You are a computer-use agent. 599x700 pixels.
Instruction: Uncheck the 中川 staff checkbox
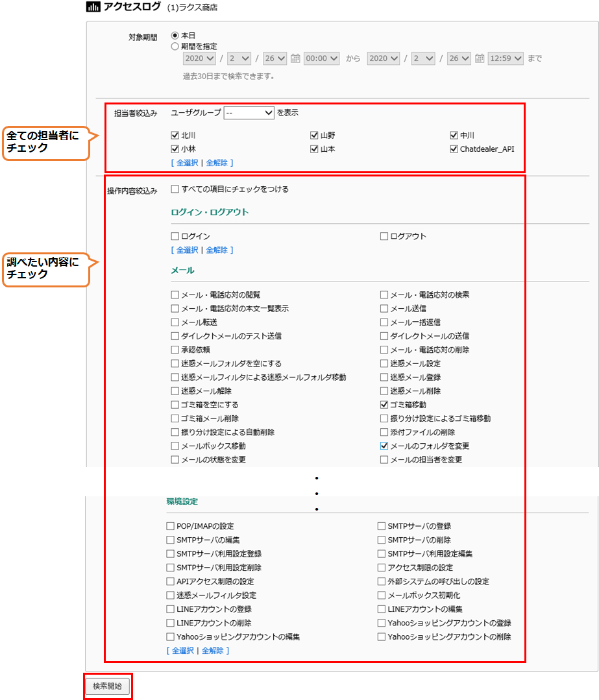click(x=454, y=136)
